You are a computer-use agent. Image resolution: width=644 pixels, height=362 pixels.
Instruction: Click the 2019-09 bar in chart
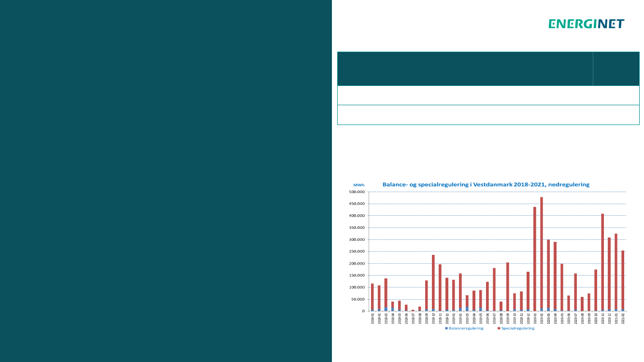pos(508,286)
